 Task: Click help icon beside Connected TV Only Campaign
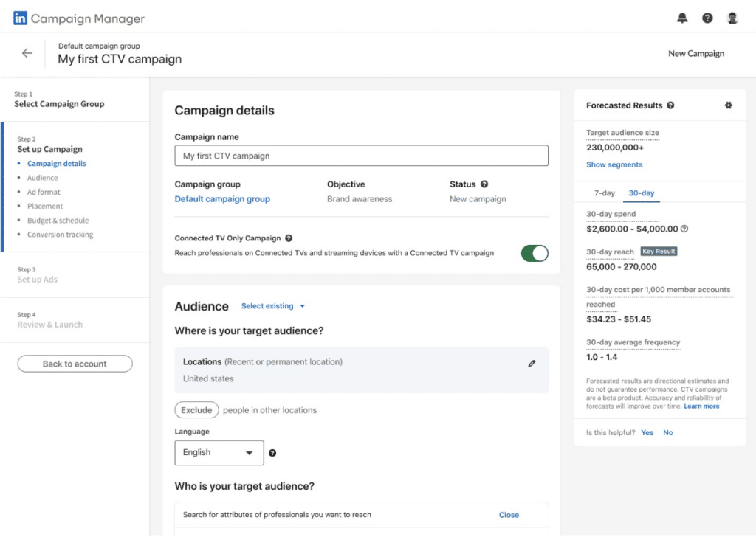[289, 238]
